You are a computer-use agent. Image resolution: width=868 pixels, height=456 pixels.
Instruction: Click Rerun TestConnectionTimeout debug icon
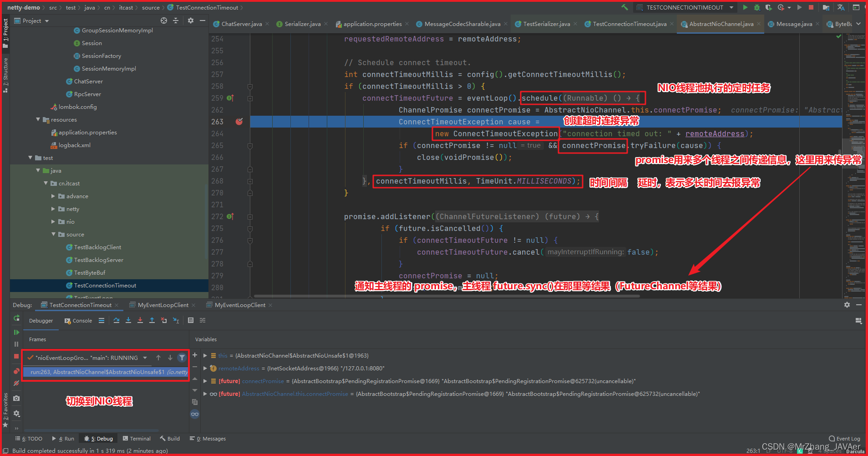[x=16, y=318]
